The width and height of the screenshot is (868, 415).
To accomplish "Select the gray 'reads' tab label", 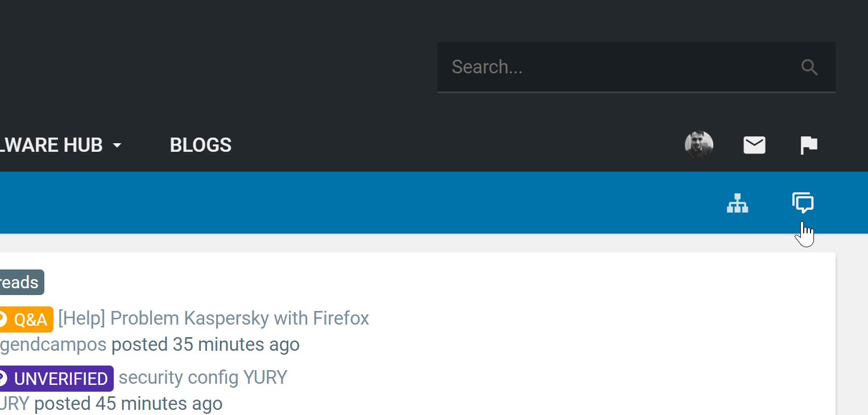I will (x=20, y=283).
